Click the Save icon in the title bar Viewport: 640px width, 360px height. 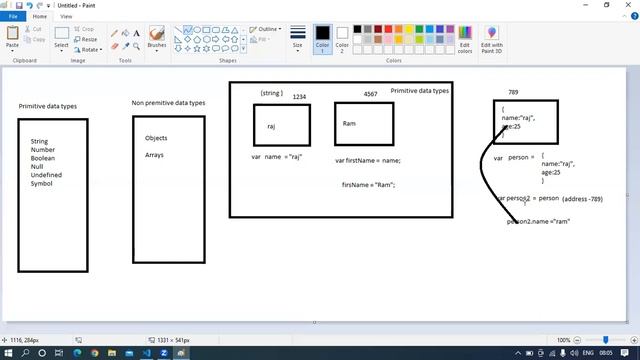19,5
